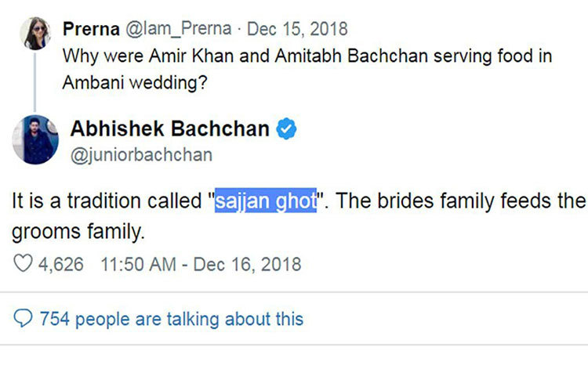Image resolution: width=588 pixels, height=376 pixels.
Task: Open the Abhishek Bachchan name link
Action: coord(170,129)
